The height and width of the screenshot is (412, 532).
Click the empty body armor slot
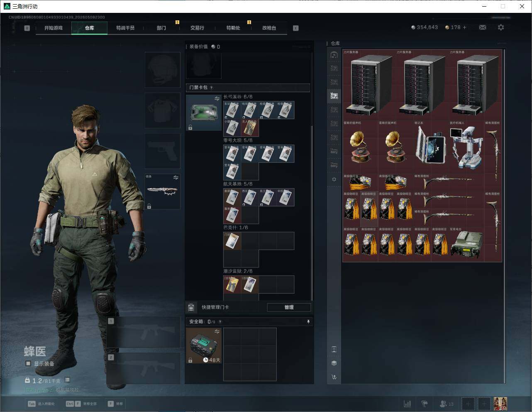[x=162, y=110]
